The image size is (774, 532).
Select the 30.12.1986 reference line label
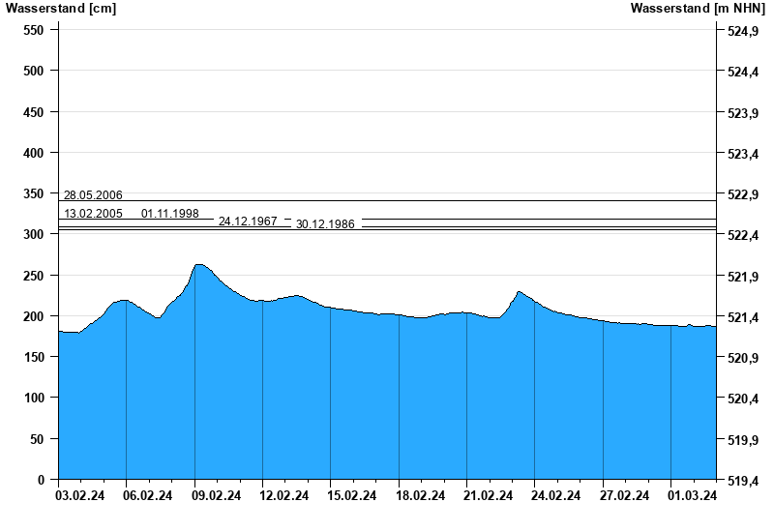pyautogui.click(x=325, y=224)
